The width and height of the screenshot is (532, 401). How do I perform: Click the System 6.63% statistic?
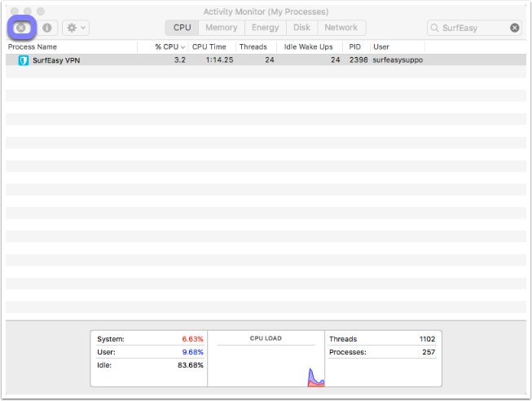(x=150, y=339)
